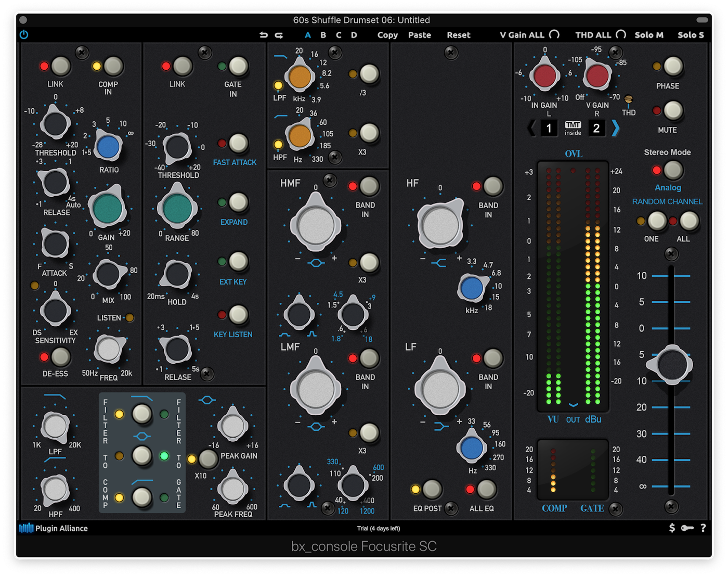Click the random channel ALL button
728x576 pixels.
[x=689, y=221]
